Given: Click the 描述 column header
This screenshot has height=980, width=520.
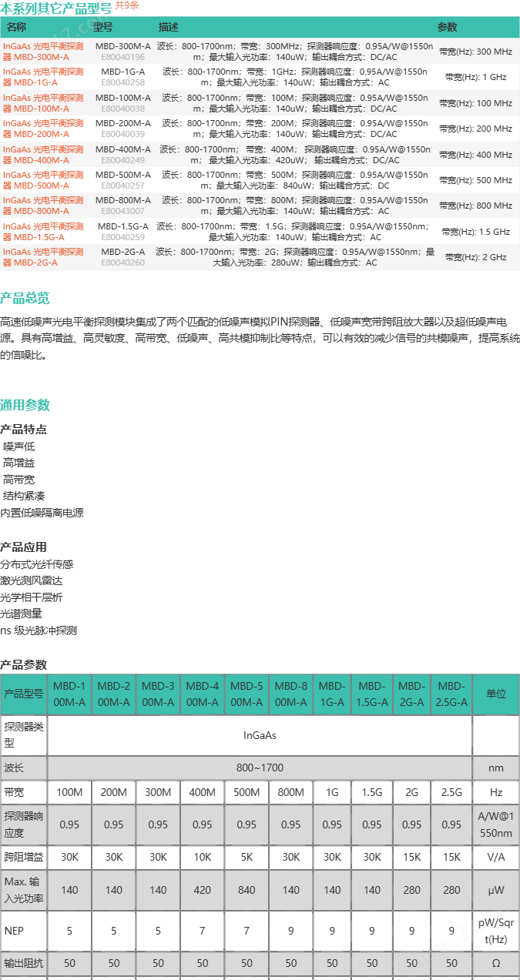Looking at the screenshot, I should pyautogui.click(x=169, y=27).
